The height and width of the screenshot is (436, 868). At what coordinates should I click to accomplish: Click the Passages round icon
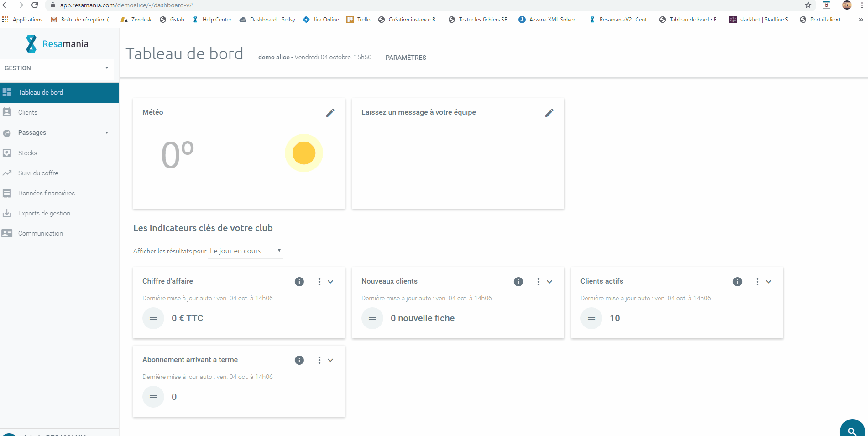(7, 133)
